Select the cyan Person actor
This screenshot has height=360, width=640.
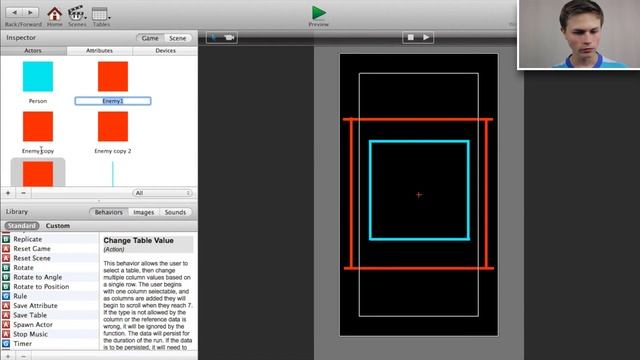click(x=38, y=76)
